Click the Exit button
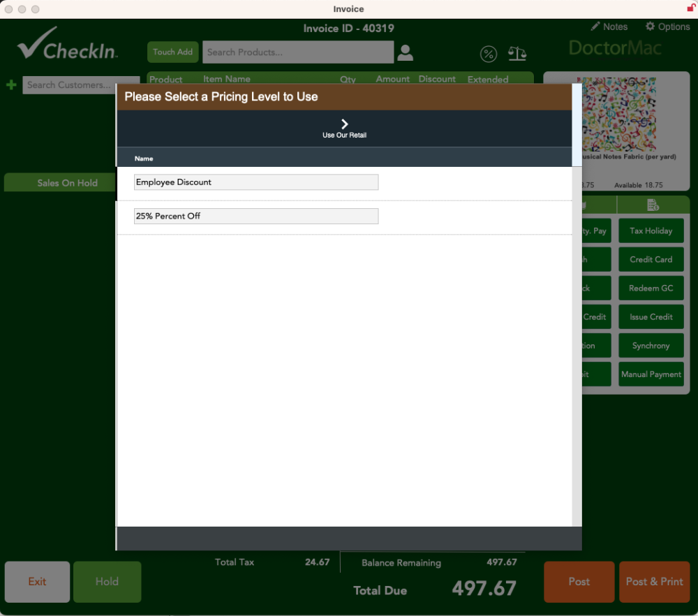This screenshot has width=698, height=616. tap(38, 582)
